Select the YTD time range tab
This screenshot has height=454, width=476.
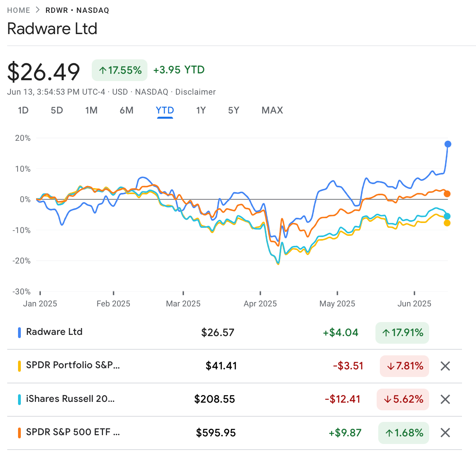click(165, 110)
